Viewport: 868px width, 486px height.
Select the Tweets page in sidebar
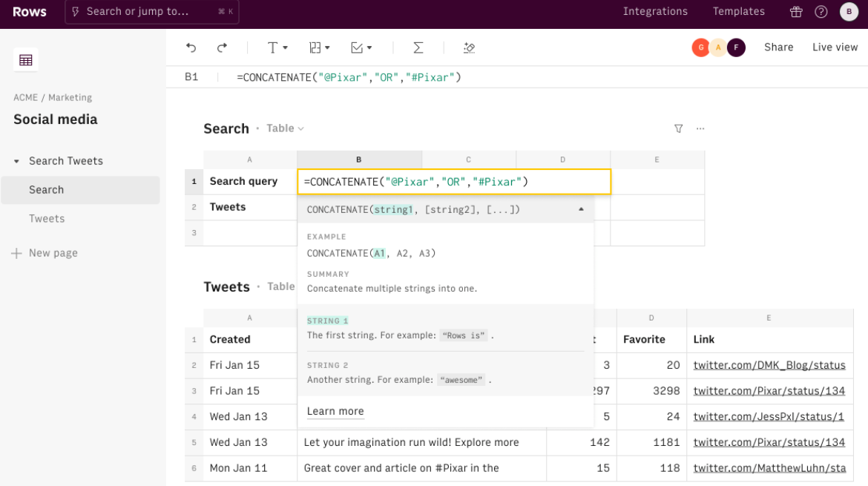47,219
